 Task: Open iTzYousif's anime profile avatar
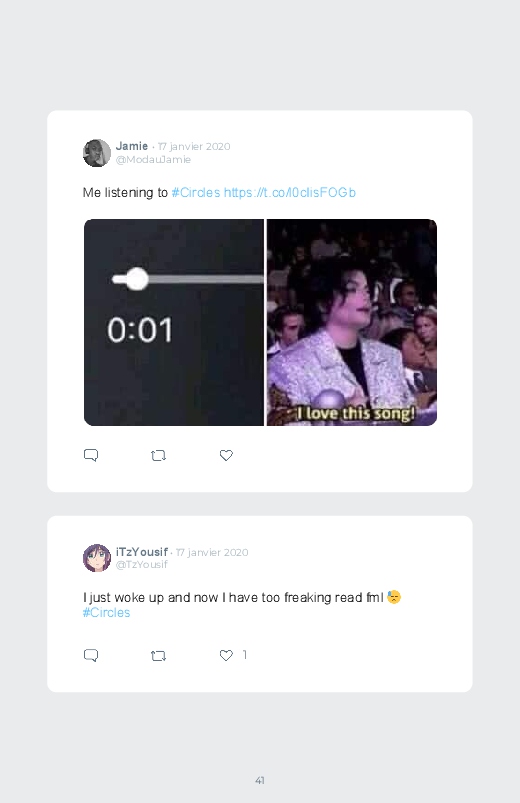coord(97,558)
